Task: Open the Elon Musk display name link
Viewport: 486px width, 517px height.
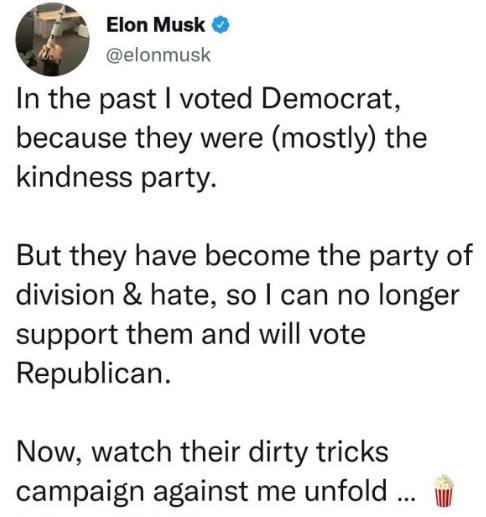Action: tap(155, 25)
